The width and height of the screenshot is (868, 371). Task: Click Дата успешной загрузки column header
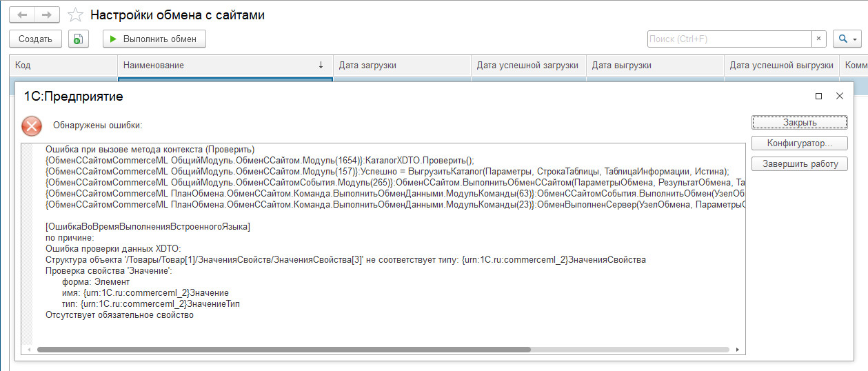pos(529,66)
